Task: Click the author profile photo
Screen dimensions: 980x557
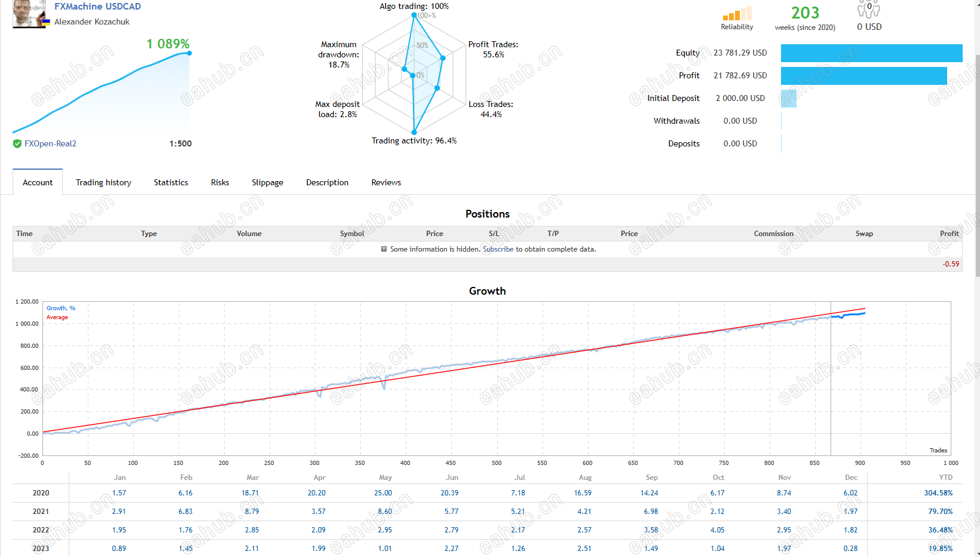Action: tap(29, 13)
